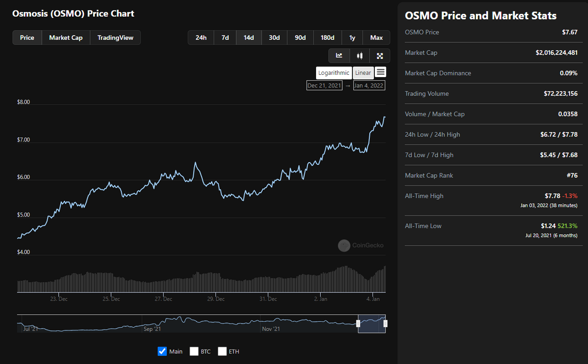
Task: Click navigator timeline near Sep '21
Action: coord(152,329)
